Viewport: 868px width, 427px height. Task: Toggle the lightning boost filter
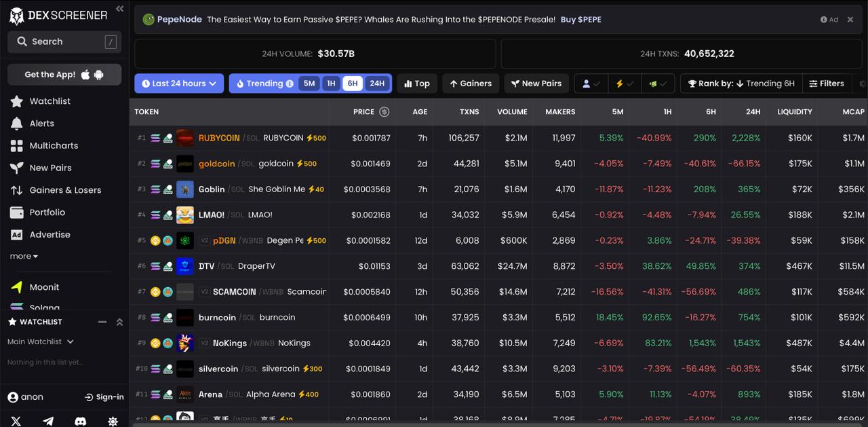[x=624, y=83]
